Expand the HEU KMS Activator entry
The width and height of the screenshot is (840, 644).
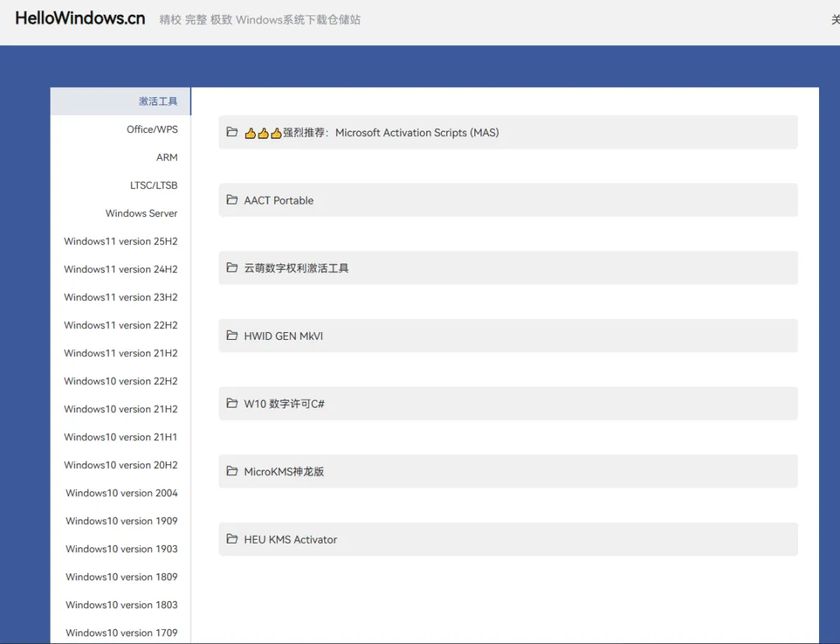click(508, 539)
